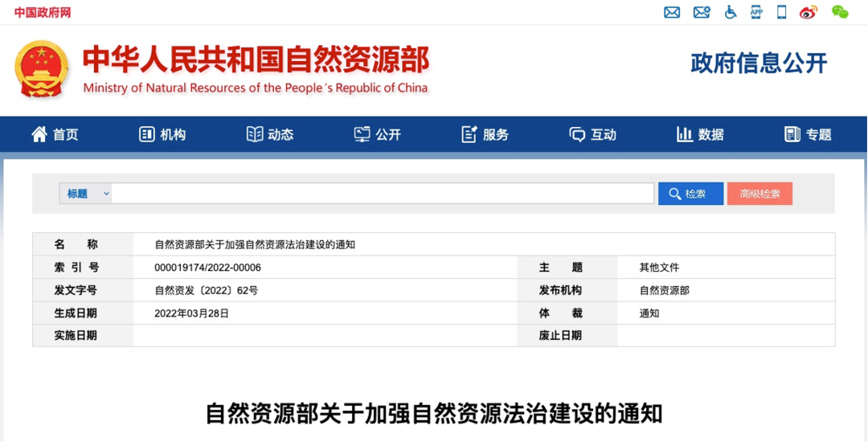Screen dimensions: 868x442
Task: Click the 索引号 row label
Action: (76, 268)
